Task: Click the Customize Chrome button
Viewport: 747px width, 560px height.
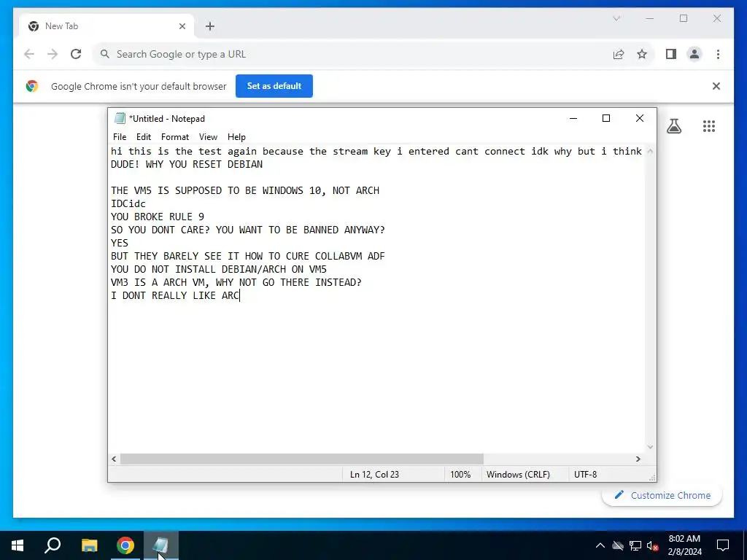Action: point(662,495)
